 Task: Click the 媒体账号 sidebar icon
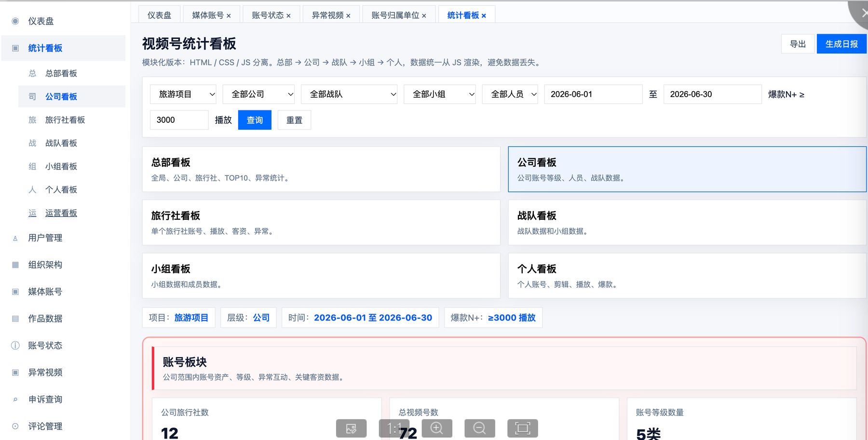[x=15, y=292]
